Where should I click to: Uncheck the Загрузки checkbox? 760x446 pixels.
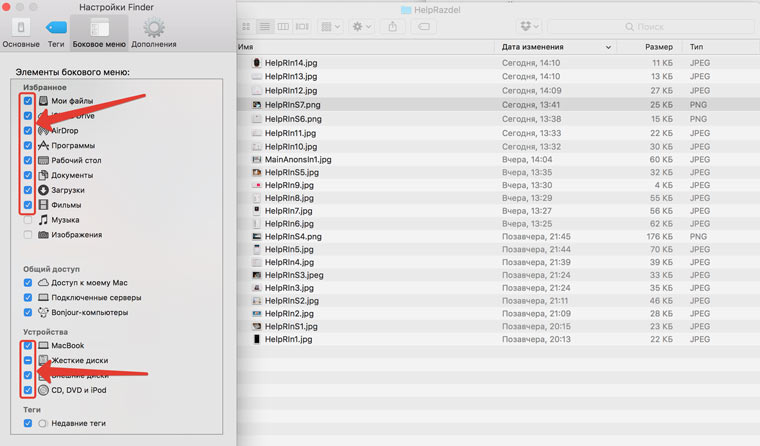pyautogui.click(x=28, y=190)
